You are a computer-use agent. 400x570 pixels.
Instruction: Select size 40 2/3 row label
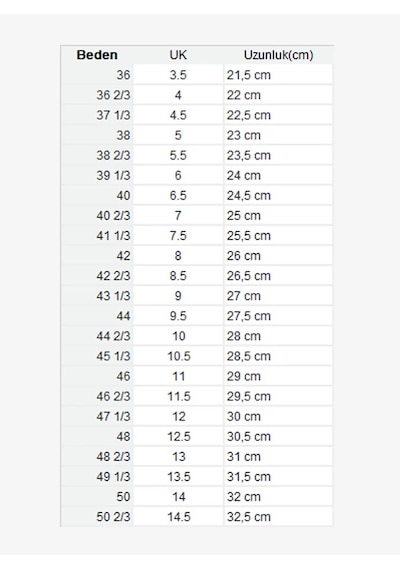click(113, 216)
